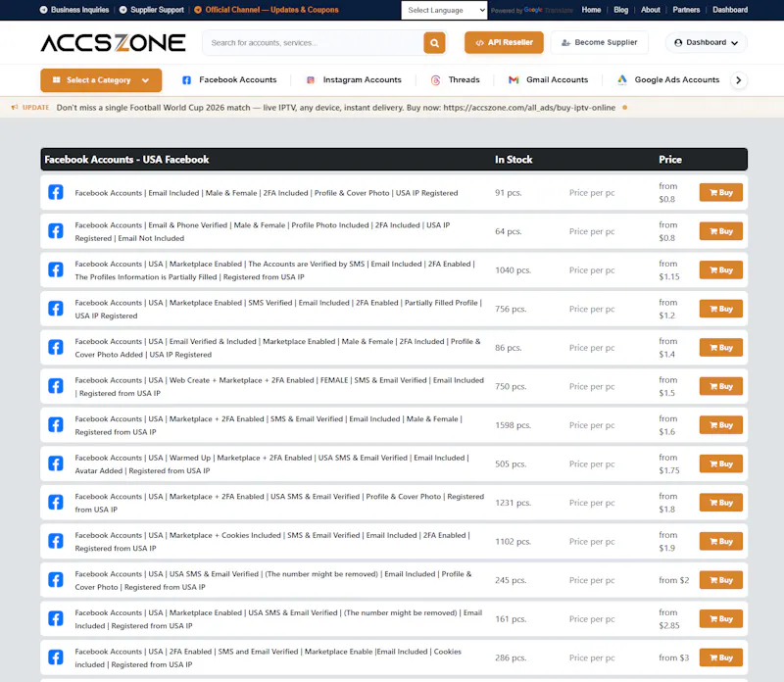The height and width of the screenshot is (682, 784).
Task: Click the Facebook icon in category bar
Action: [x=186, y=80]
